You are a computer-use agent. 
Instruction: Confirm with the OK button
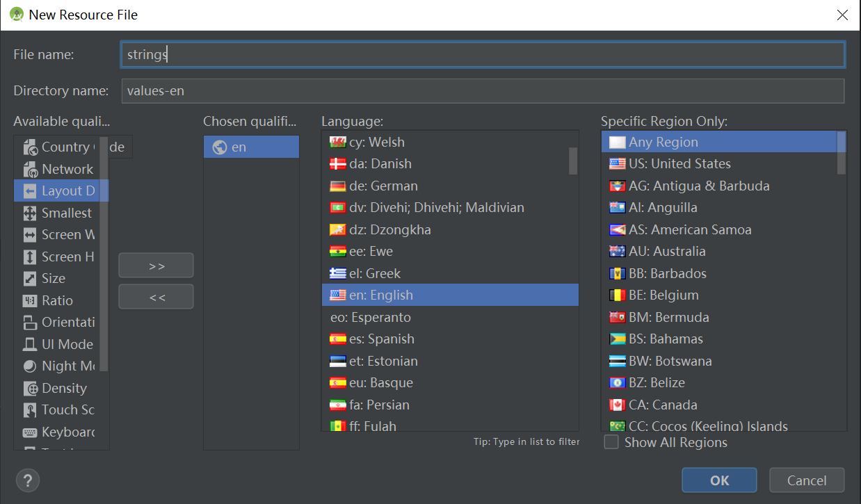pyautogui.click(x=719, y=480)
